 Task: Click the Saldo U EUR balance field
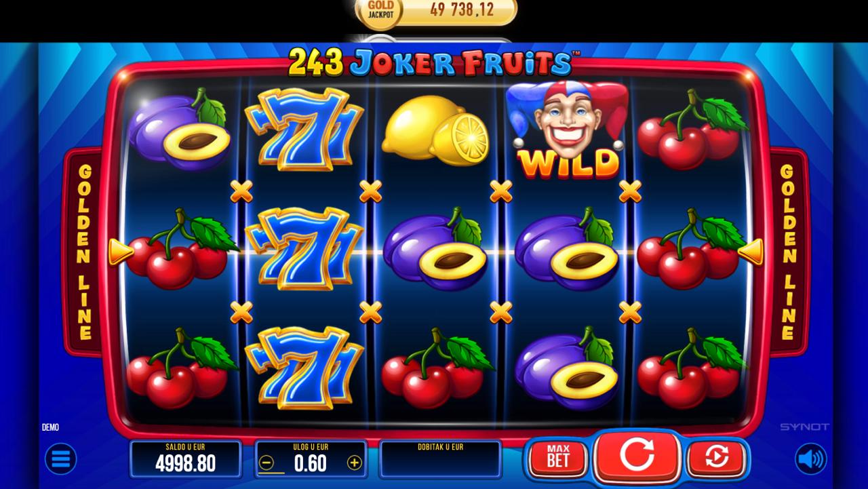tap(185, 459)
